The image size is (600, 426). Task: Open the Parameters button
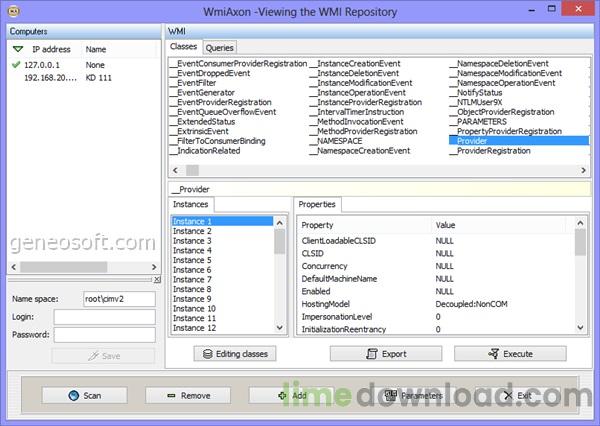(413, 395)
